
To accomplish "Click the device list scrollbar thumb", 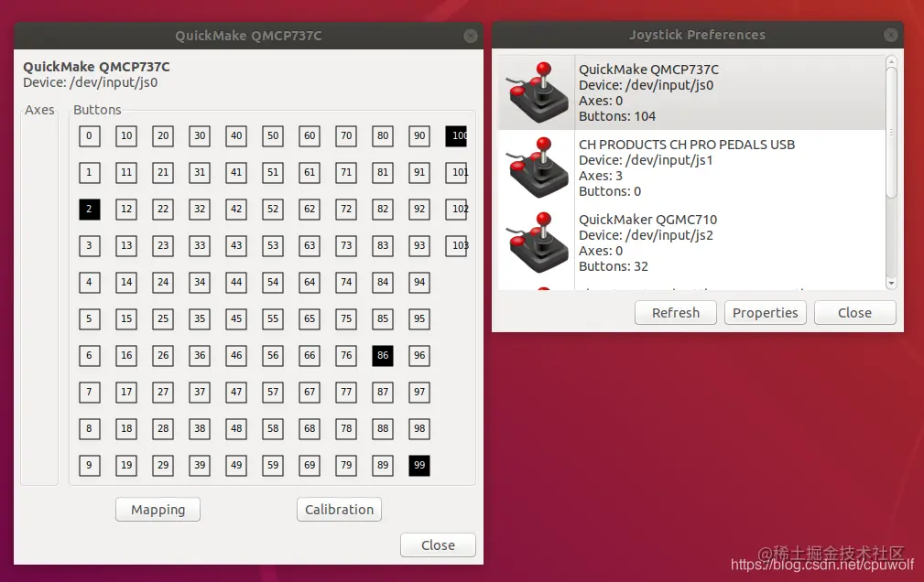I will point(892,133).
